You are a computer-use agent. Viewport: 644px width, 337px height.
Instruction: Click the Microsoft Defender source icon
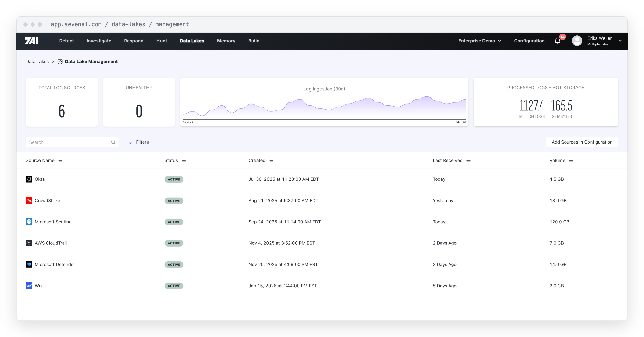click(29, 265)
